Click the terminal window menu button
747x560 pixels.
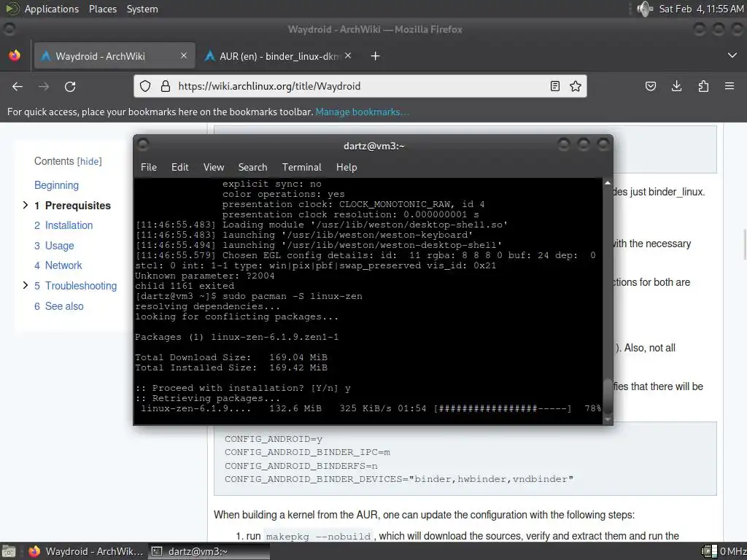[143, 144]
